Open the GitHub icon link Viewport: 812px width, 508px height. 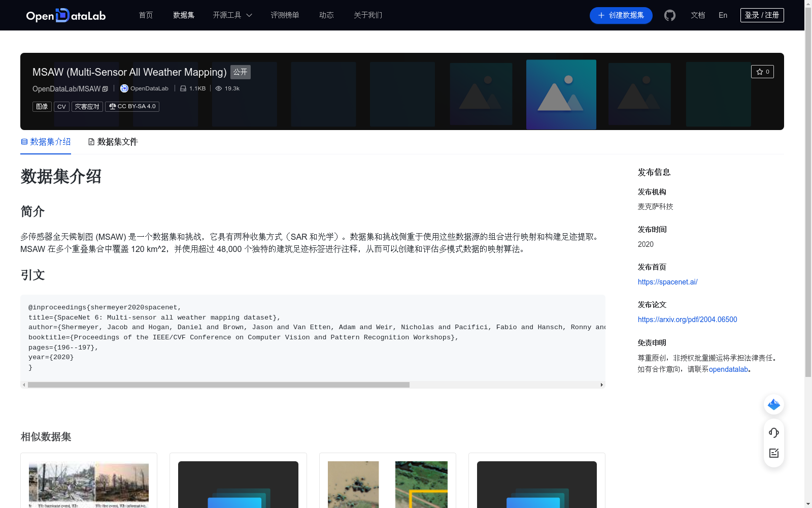coord(670,15)
